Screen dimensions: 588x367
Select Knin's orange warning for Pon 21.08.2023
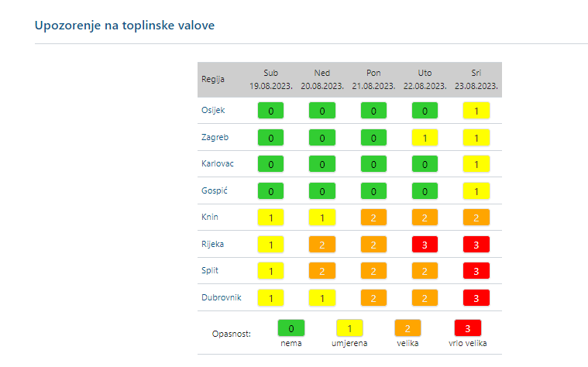point(373,218)
